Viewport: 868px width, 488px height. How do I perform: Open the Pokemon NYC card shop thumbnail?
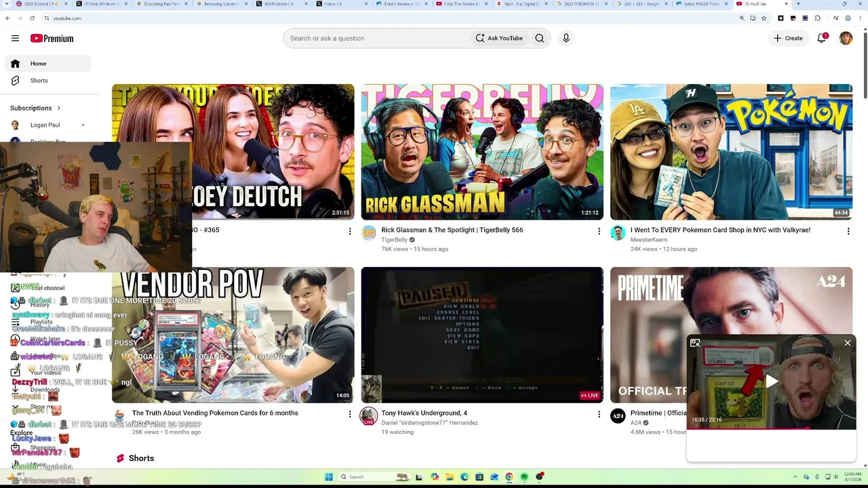click(x=731, y=152)
